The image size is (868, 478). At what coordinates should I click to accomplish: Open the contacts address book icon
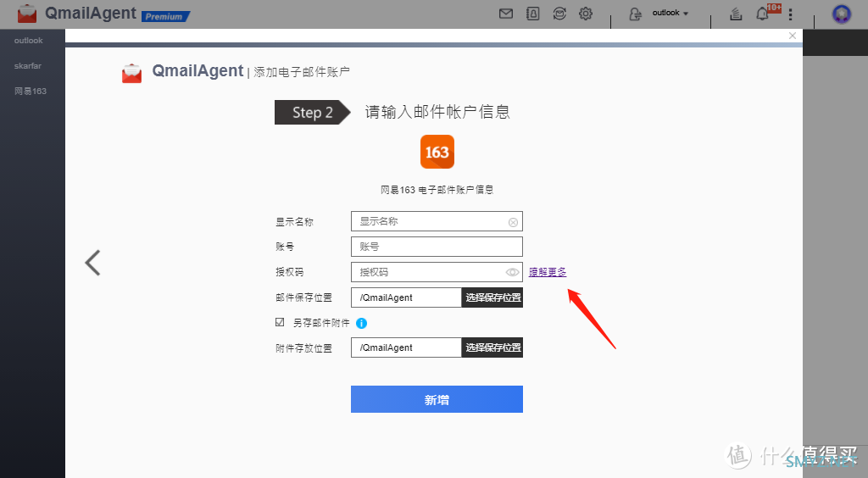[x=532, y=14]
